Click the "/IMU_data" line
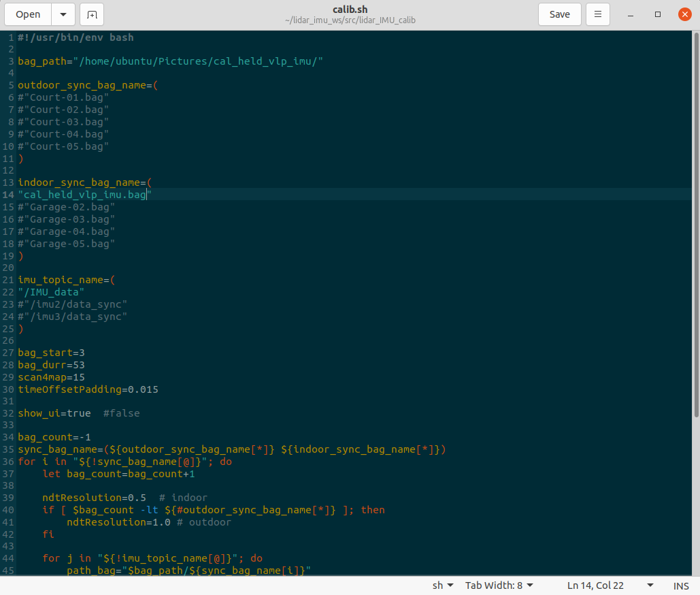Screen dimensions: 700x595 (x=51, y=292)
